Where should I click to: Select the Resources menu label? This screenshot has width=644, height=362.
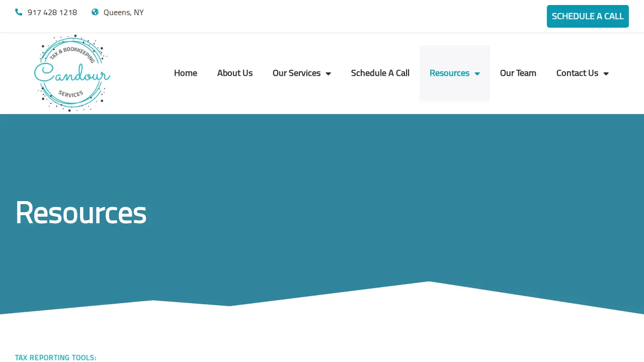[449, 73]
